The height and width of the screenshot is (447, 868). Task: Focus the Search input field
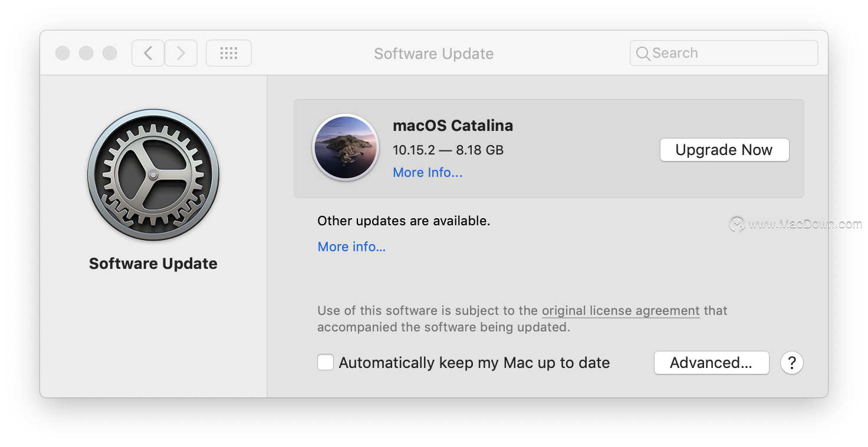pyautogui.click(x=724, y=53)
